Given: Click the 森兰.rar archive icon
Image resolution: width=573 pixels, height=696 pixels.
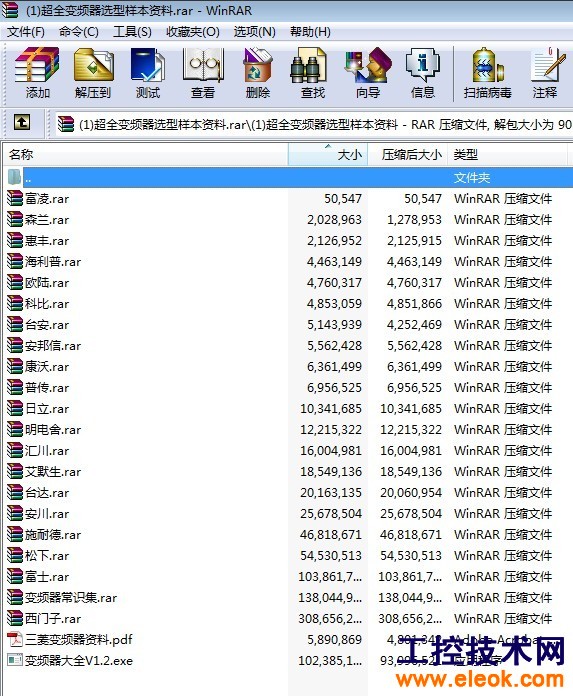Looking at the screenshot, I should tap(15, 219).
